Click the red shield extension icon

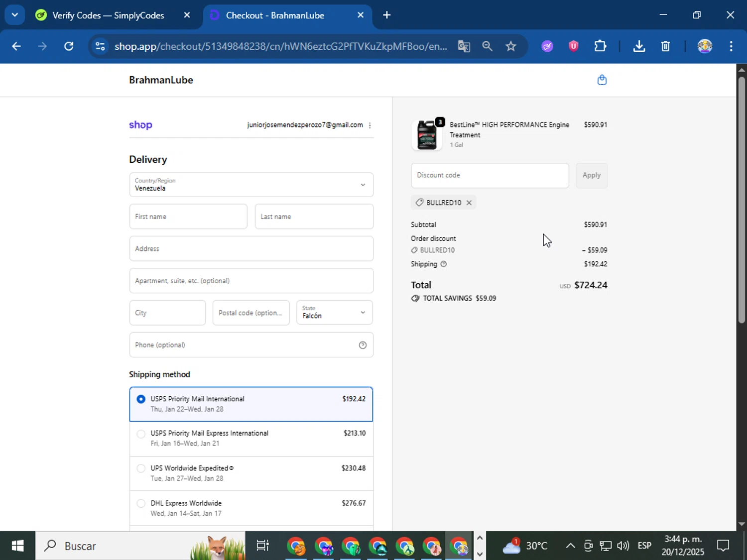tap(573, 46)
